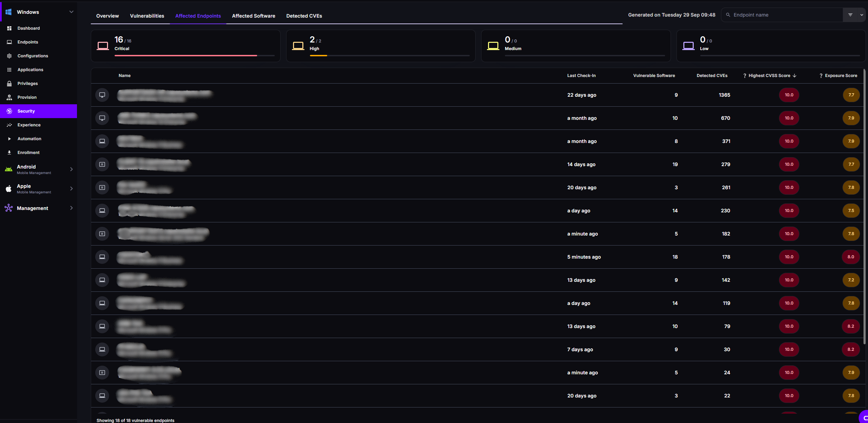Image resolution: width=868 pixels, height=423 pixels.
Task: Click the table vertical scrollbar
Action: pyautogui.click(x=865, y=206)
